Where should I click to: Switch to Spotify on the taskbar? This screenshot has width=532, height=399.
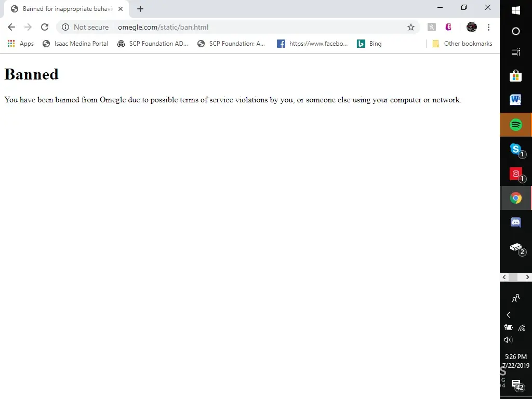pyautogui.click(x=516, y=125)
